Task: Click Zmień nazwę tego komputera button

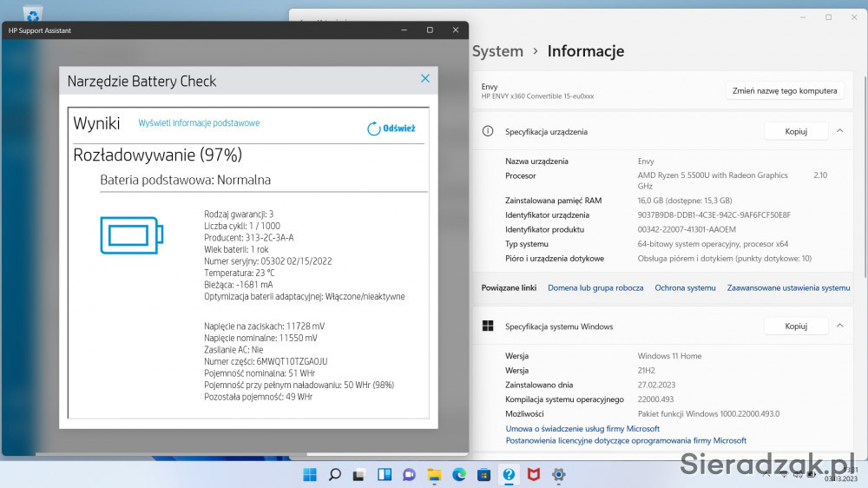Action: tap(785, 91)
